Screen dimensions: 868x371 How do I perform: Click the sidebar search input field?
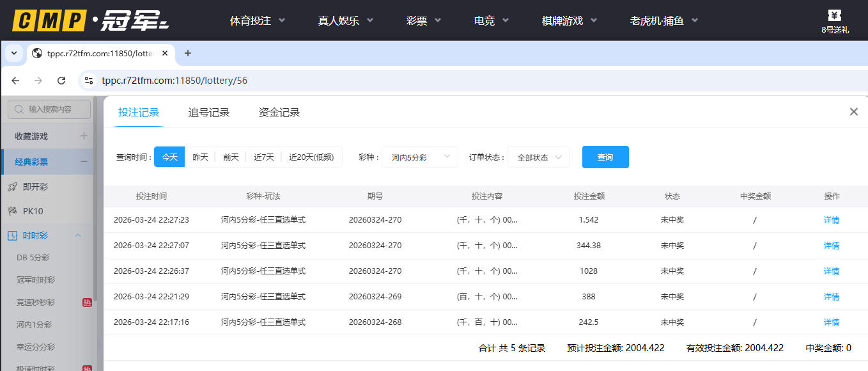click(49, 109)
